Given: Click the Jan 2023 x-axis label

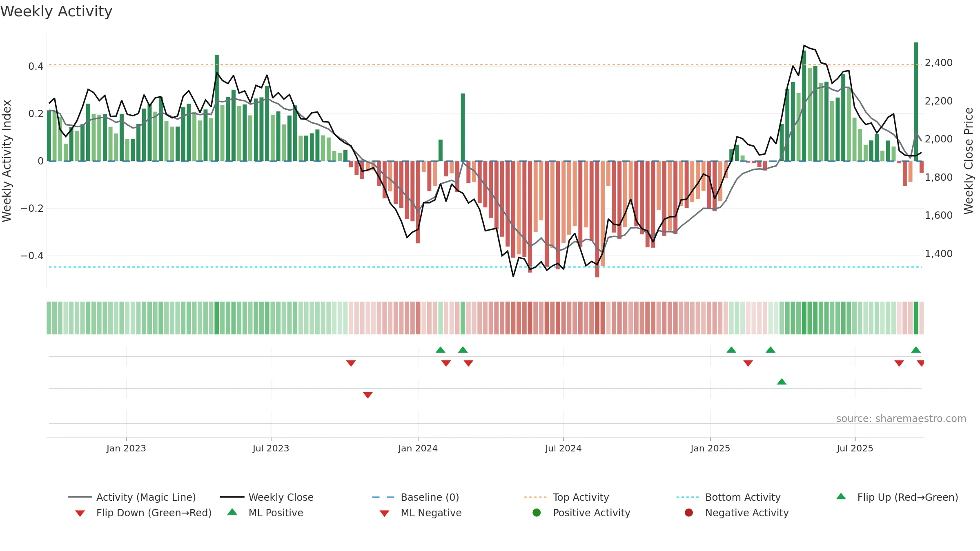Looking at the screenshot, I should coord(126,449).
